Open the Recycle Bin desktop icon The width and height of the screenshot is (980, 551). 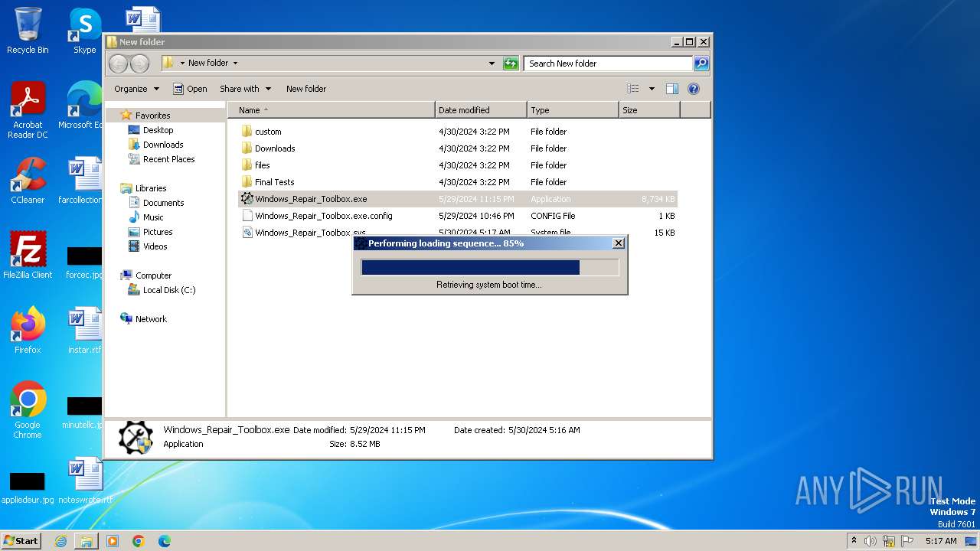(28, 31)
